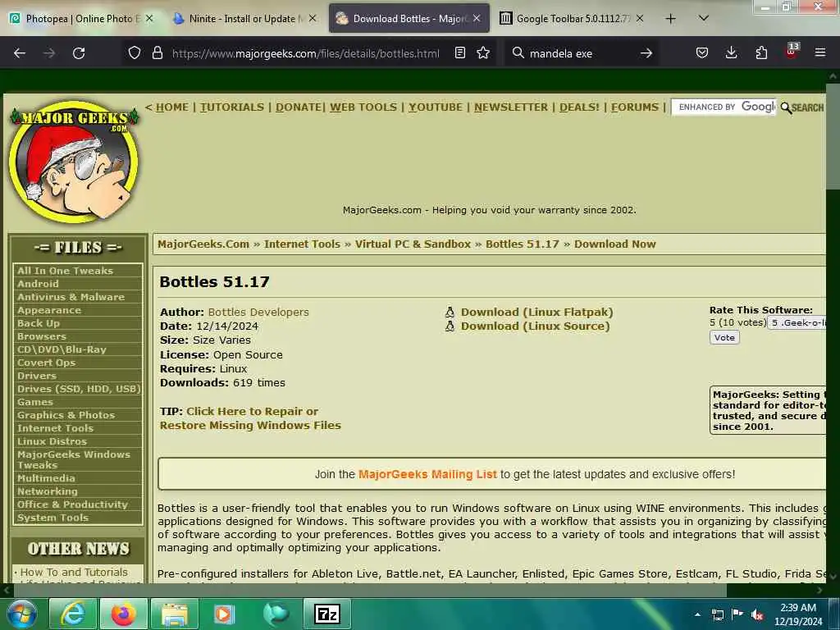Screen dimensions: 840x630
Task: Click Download (Linux Source) link
Action: click(535, 326)
